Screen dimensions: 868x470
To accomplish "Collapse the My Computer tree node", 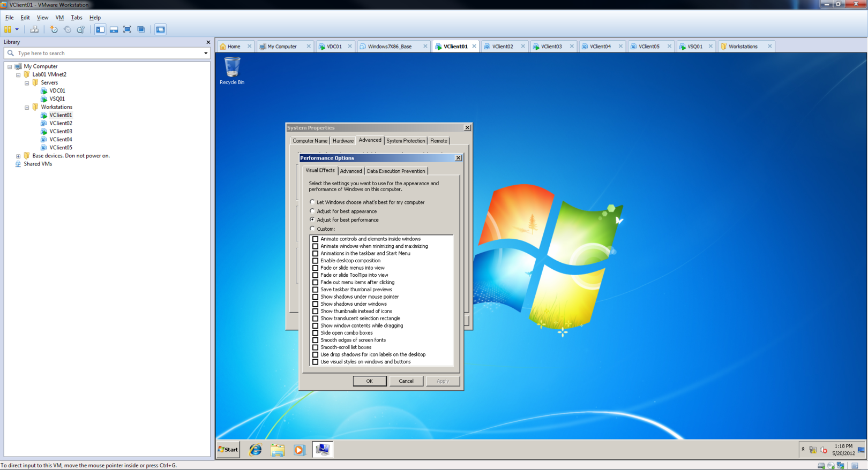I will pos(10,67).
